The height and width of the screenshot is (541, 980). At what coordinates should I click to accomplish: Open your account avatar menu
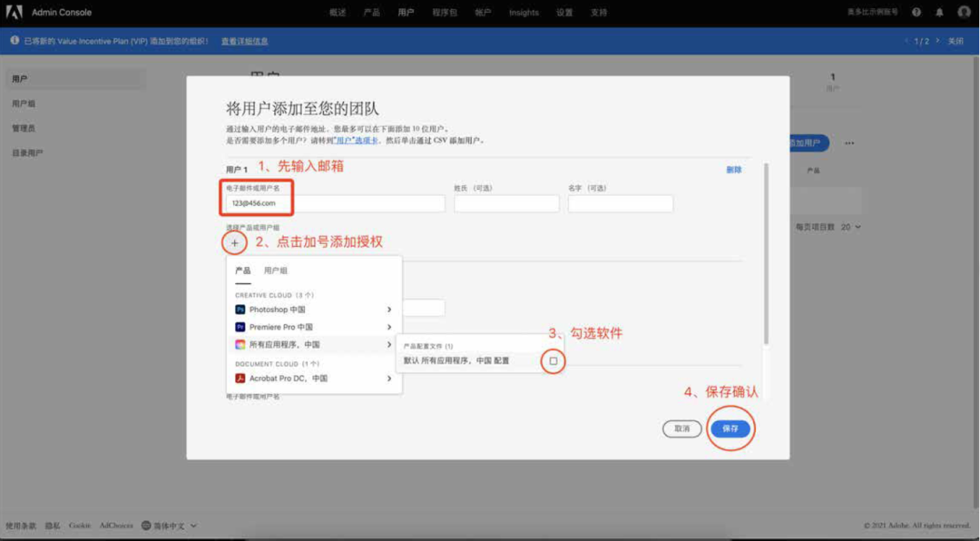tap(964, 12)
